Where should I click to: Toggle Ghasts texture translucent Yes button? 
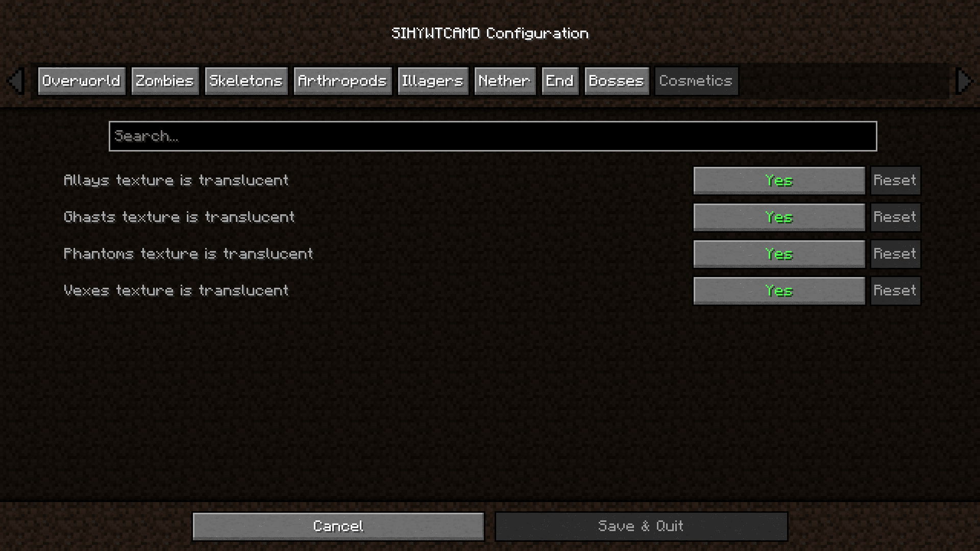(x=779, y=217)
